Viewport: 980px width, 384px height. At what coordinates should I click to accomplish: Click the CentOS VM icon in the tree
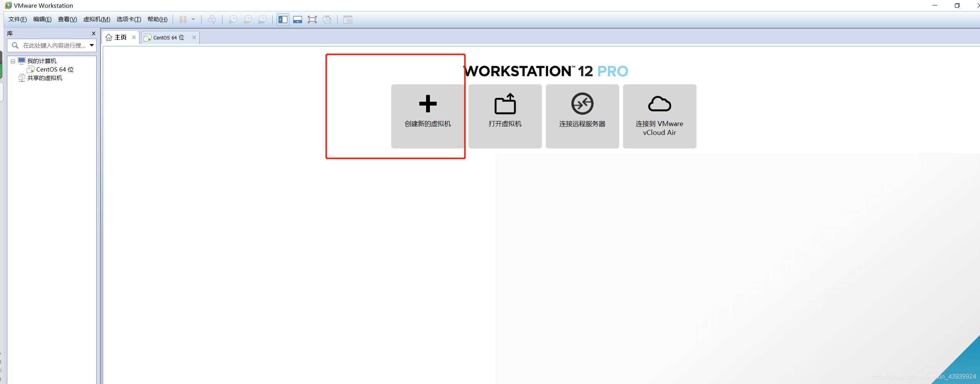point(31,70)
